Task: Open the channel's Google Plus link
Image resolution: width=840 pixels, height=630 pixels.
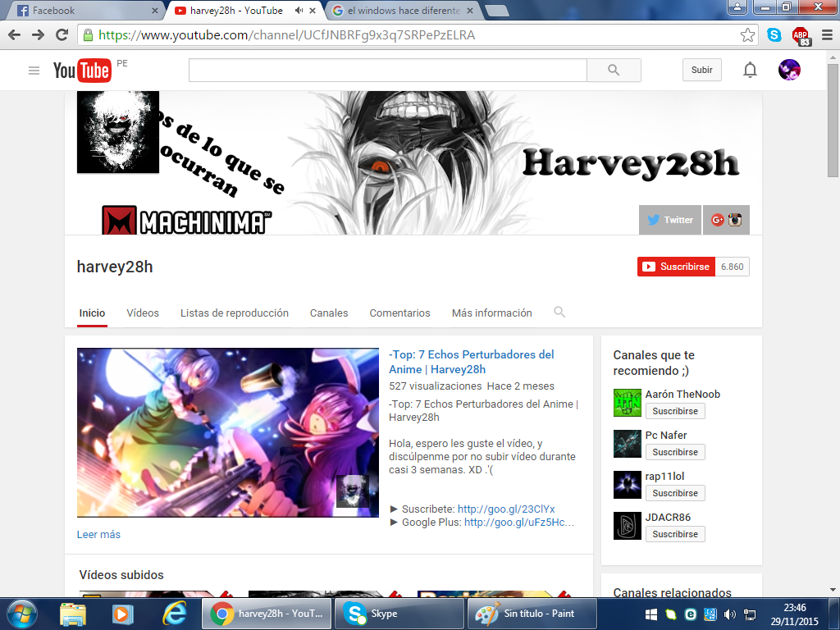Action: pos(717,220)
